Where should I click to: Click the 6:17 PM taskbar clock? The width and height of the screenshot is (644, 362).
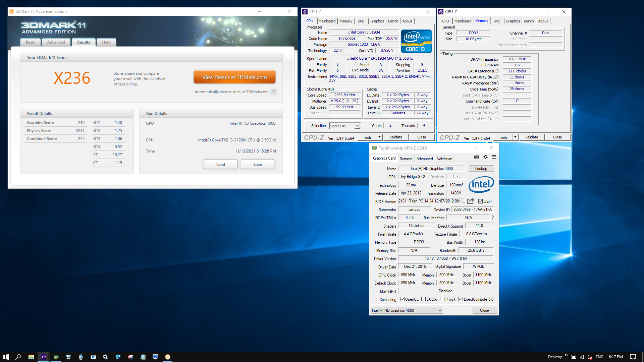pos(615,357)
